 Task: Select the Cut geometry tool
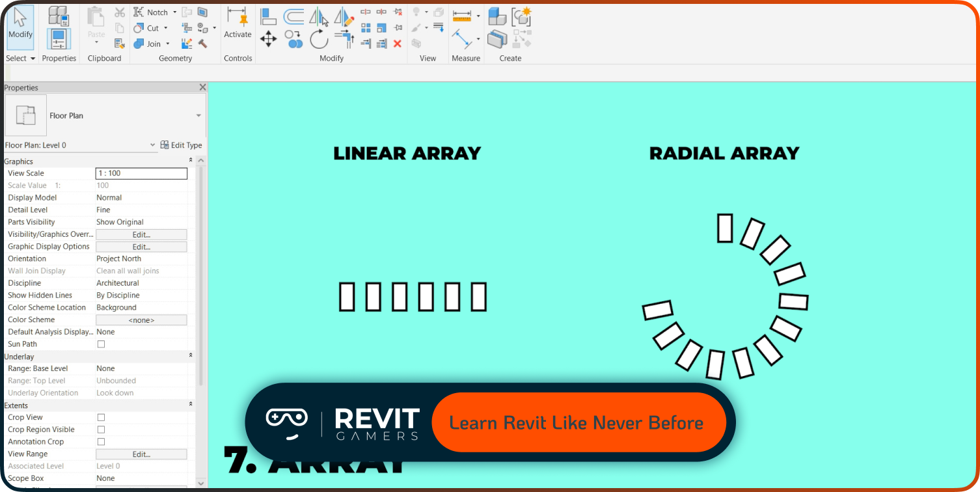[146, 28]
